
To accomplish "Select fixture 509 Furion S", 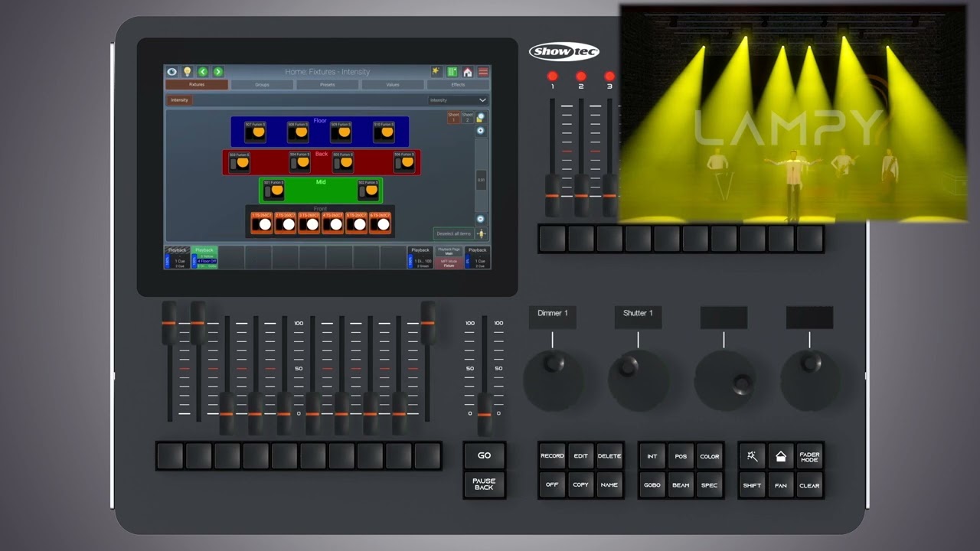I will pyautogui.click(x=341, y=132).
